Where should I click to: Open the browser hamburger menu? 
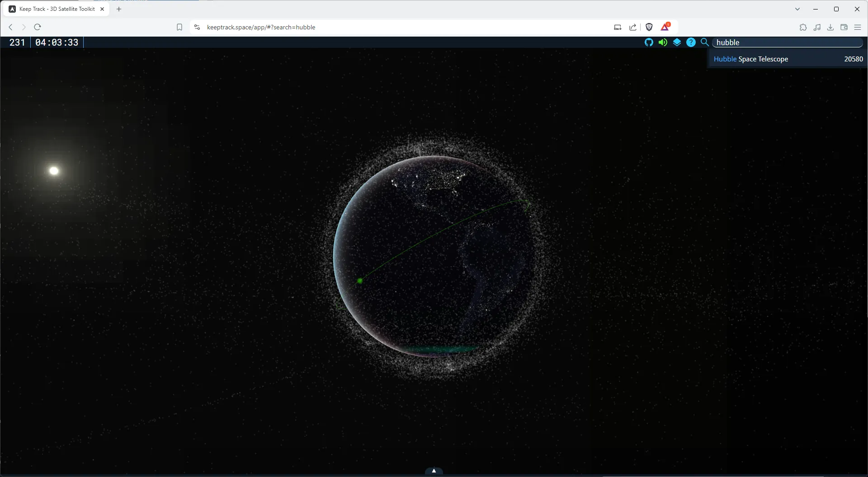pyautogui.click(x=858, y=27)
